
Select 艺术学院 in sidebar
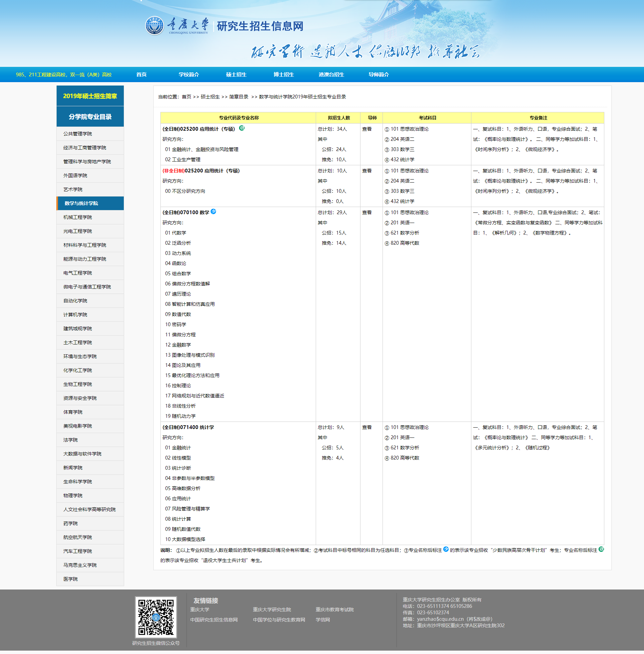(90, 189)
